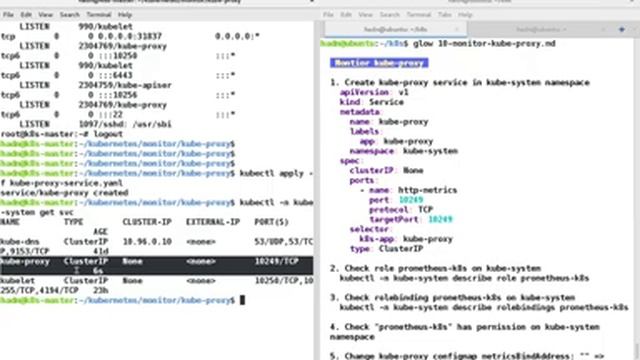The width and height of the screenshot is (640, 360).
Task: Click the EXTERNAL-IP column header
Action: pyautogui.click(x=213, y=222)
